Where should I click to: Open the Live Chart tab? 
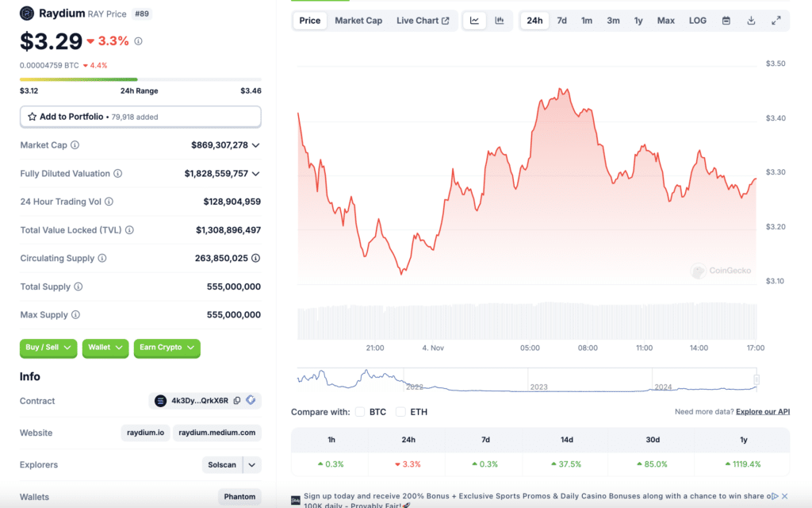(423, 21)
